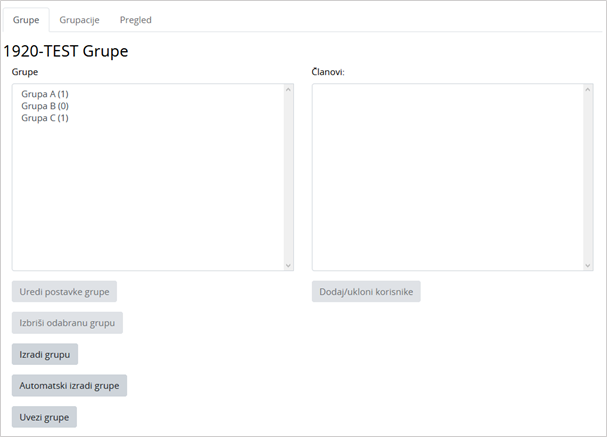Click the Članovi list scroll up arrow
The width and height of the screenshot is (607, 437).
pos(588,90)
